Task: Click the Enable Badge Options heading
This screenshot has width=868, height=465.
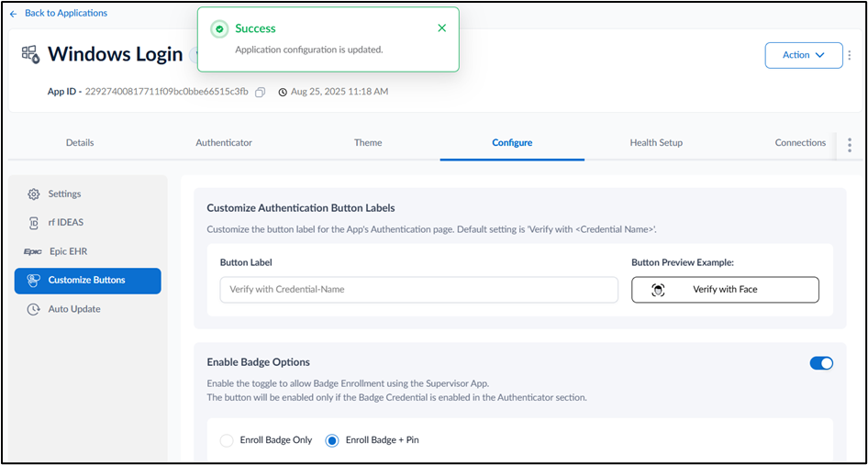Action: point(258,362)
